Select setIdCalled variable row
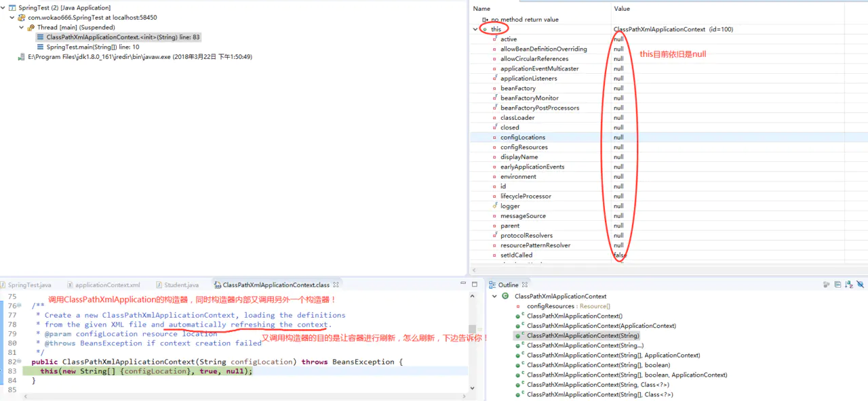 click(516, 255)
